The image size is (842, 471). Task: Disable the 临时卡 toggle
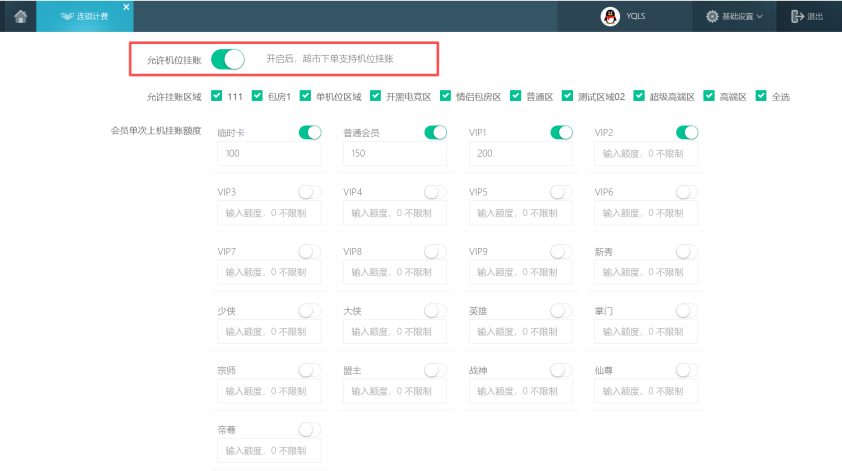tap(310, 133)
